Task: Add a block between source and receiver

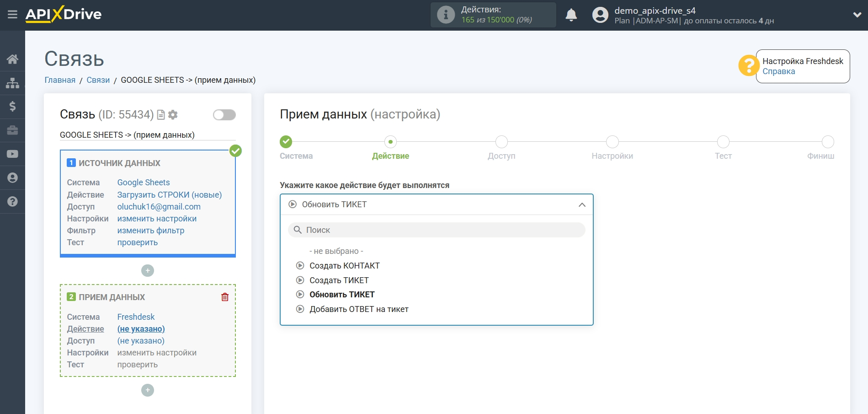Action: point(148,271)
